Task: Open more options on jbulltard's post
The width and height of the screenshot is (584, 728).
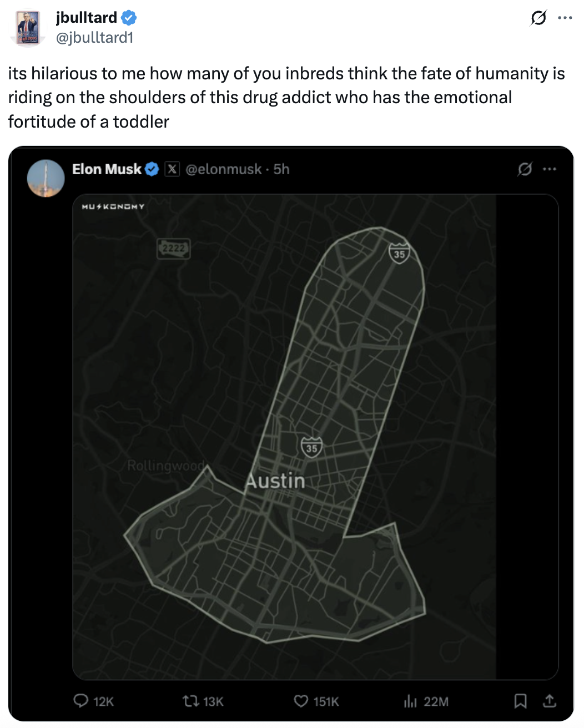Action: pyautogui.click(x=565, y=18)
